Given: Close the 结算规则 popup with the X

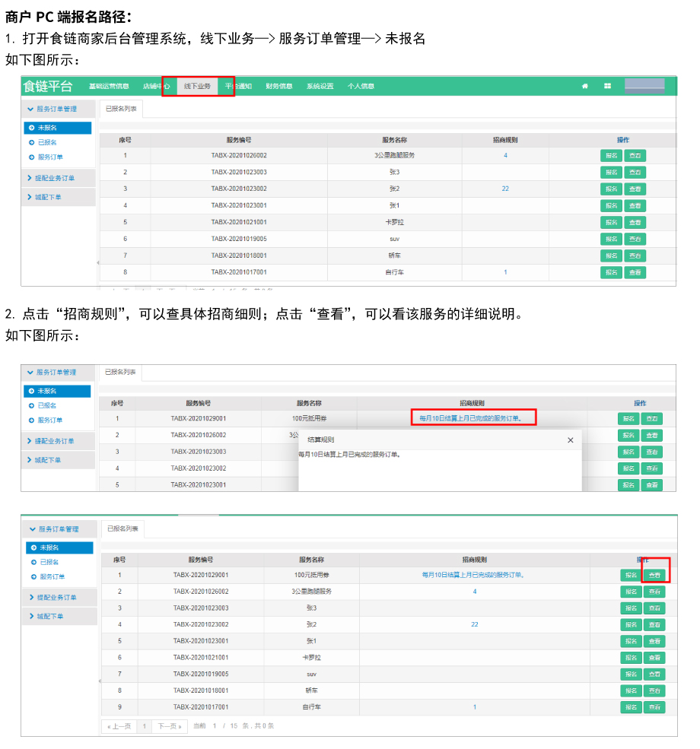Looking at the screenshot, I should click(x=571, y=440).
